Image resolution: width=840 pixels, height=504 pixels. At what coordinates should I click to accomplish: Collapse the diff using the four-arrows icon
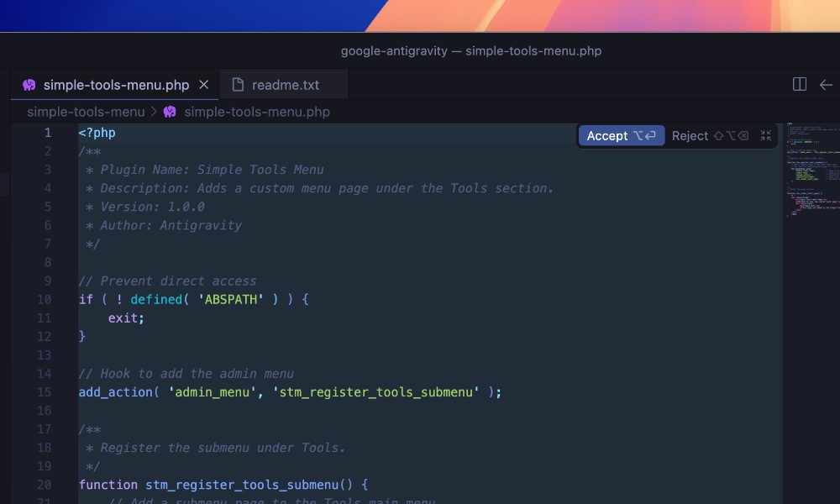pos(765,135)
